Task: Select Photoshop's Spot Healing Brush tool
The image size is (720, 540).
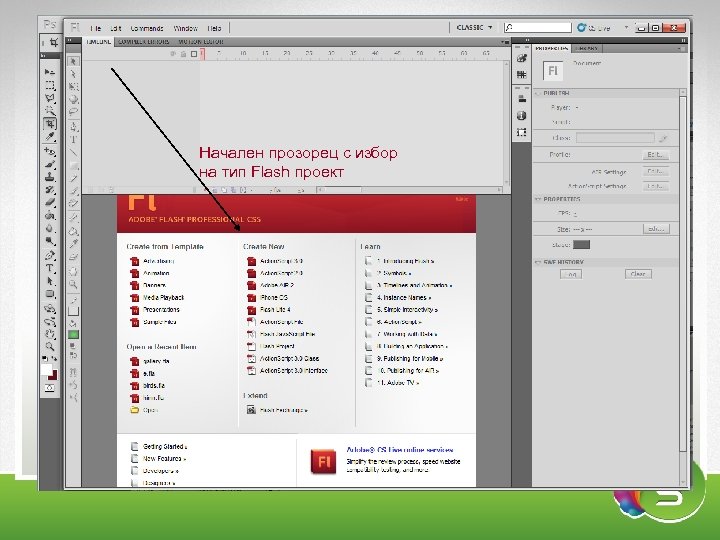Action: (50, 152)
